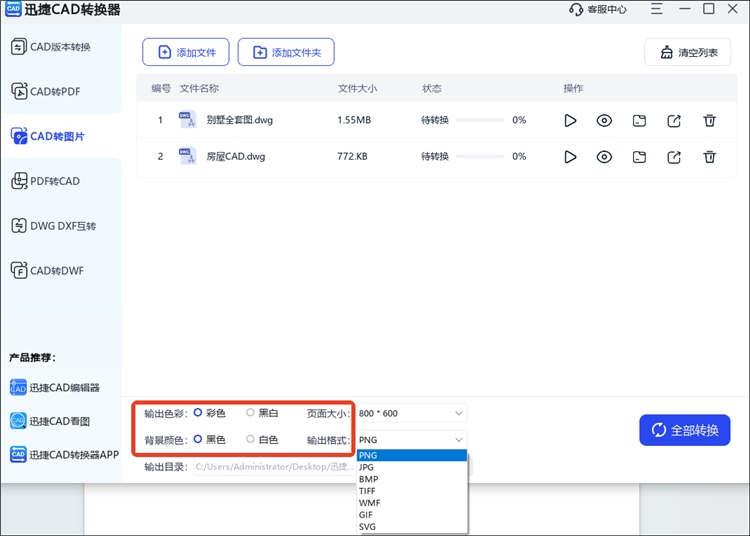Open 客服中心 customer service

pos(597,10)
